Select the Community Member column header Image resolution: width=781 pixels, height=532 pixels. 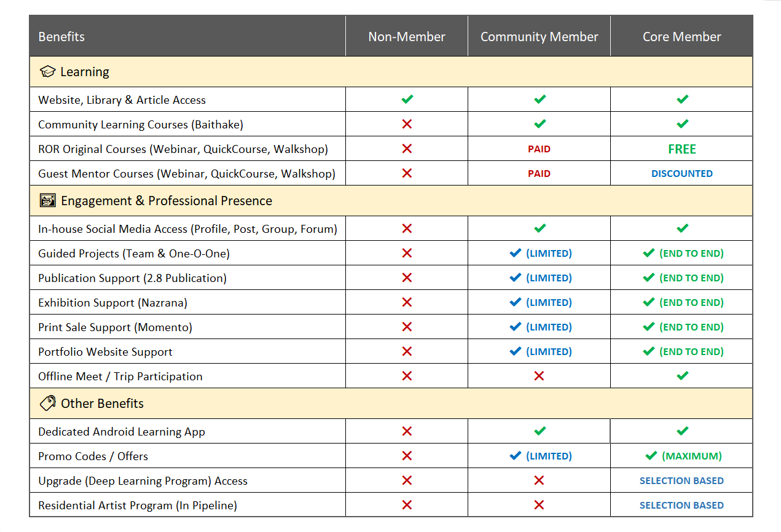click(539, 37)
